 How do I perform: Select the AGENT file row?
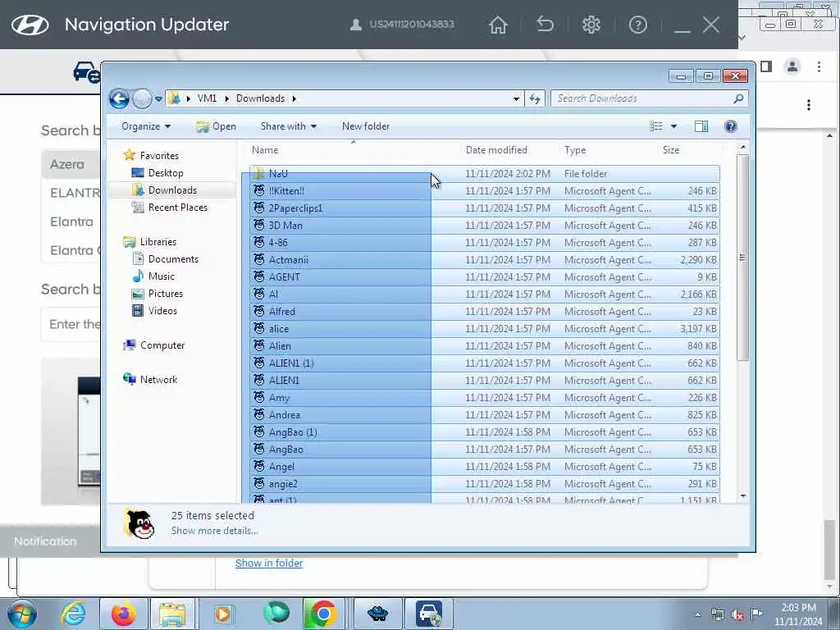tap(484, 277)
